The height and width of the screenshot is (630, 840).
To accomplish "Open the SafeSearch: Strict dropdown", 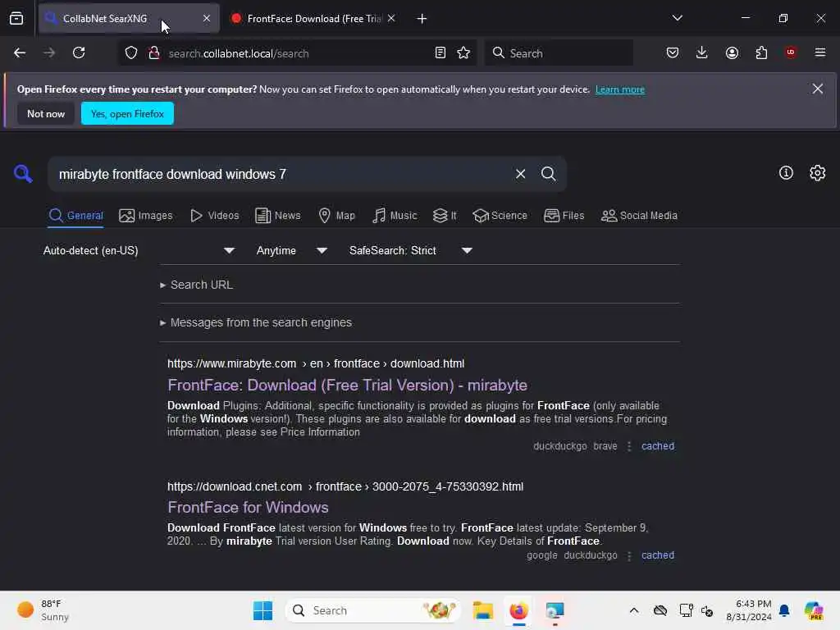I will pos(410,250).
